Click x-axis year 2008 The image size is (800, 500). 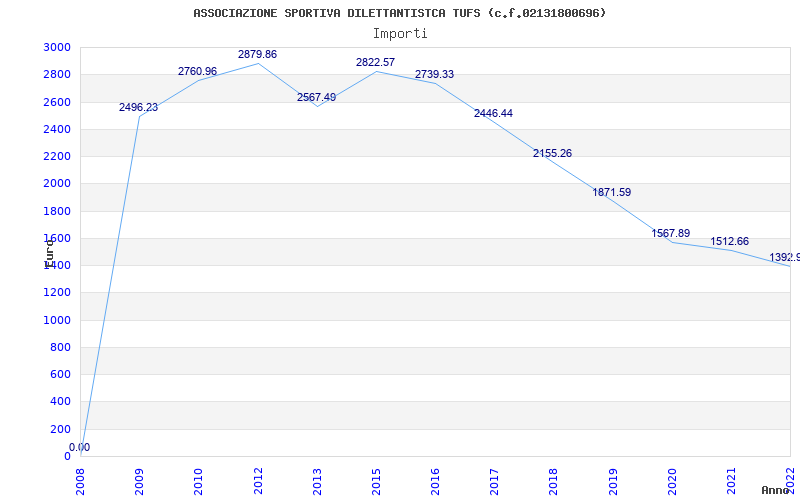[81, 482]
